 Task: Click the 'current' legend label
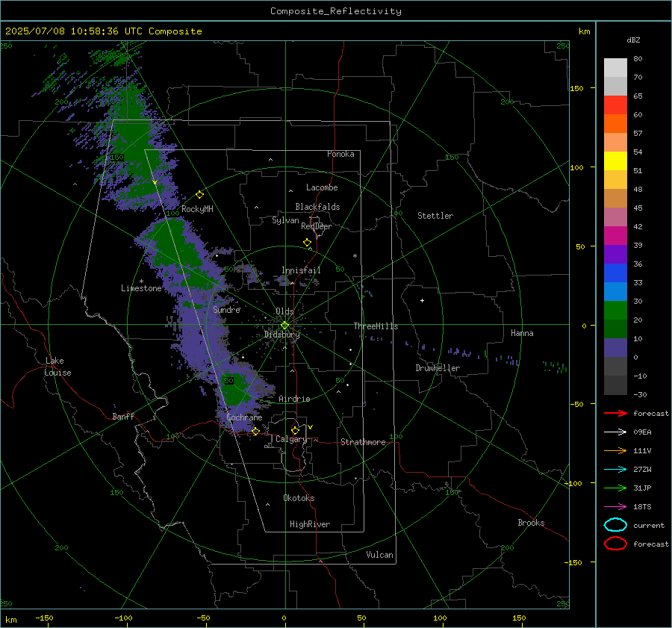(x=649, y=526)
